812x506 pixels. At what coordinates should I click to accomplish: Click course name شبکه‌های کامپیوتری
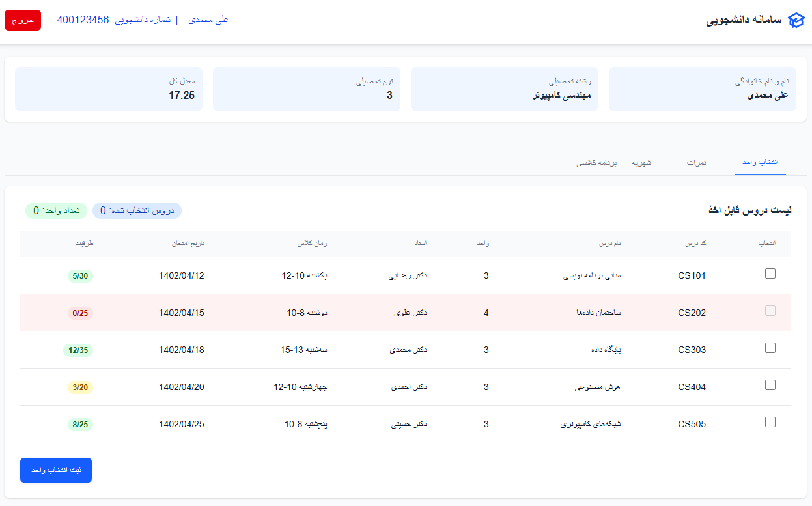(591, 424)
